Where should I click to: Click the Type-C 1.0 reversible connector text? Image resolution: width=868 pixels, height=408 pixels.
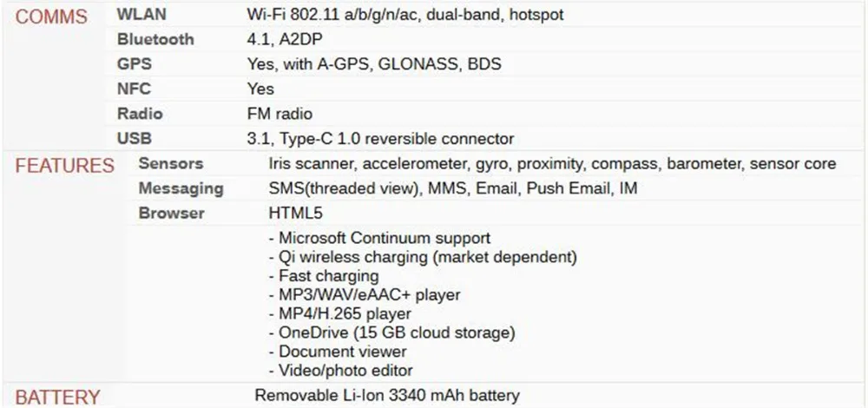(x=397, y=138)
